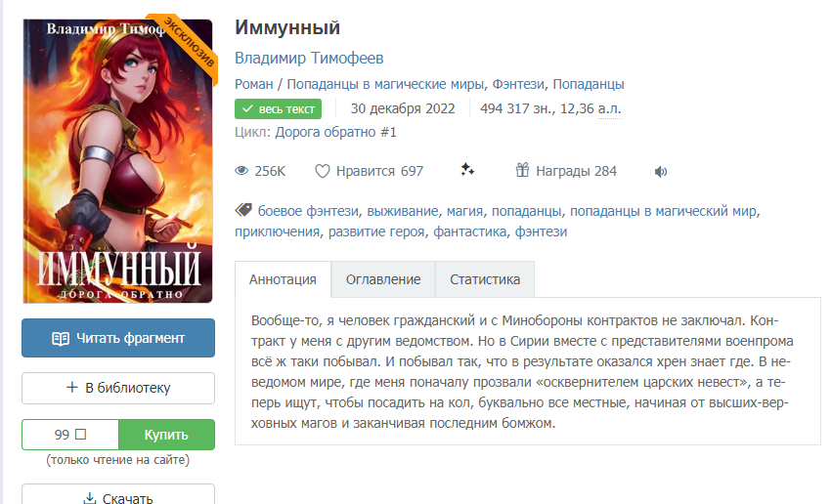
Task: Add book with В библиотеку button
Action: coord(118,388)
